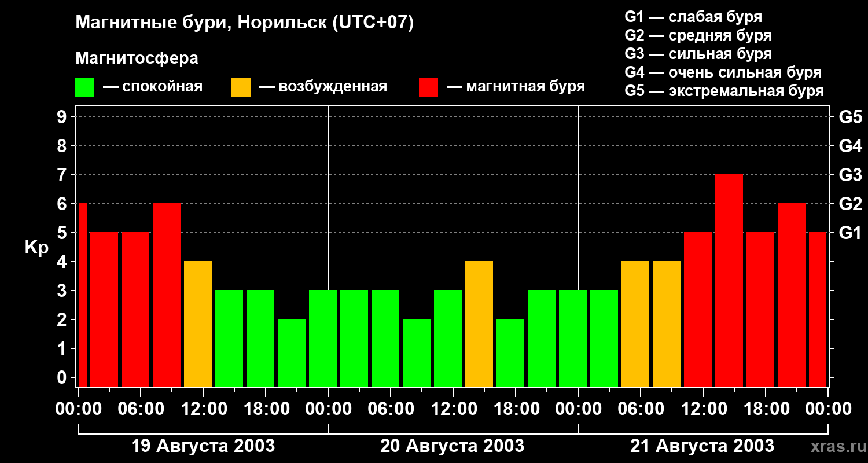
Task: Click the '18:00' time label above 20 Августа
Action: (516, 409)
